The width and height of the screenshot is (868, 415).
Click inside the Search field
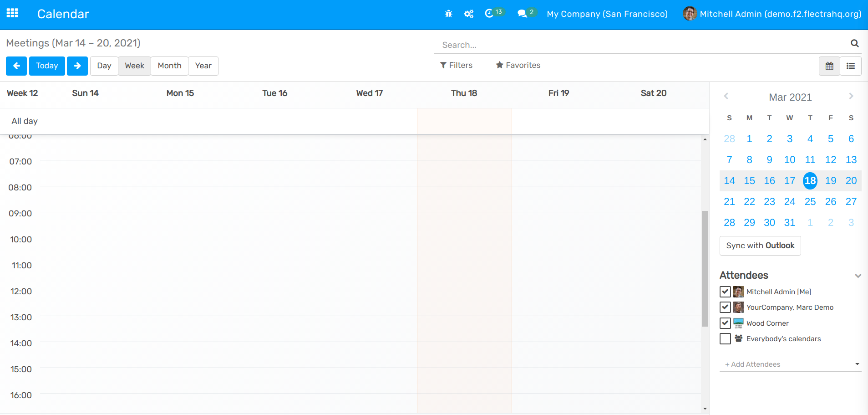546,44
